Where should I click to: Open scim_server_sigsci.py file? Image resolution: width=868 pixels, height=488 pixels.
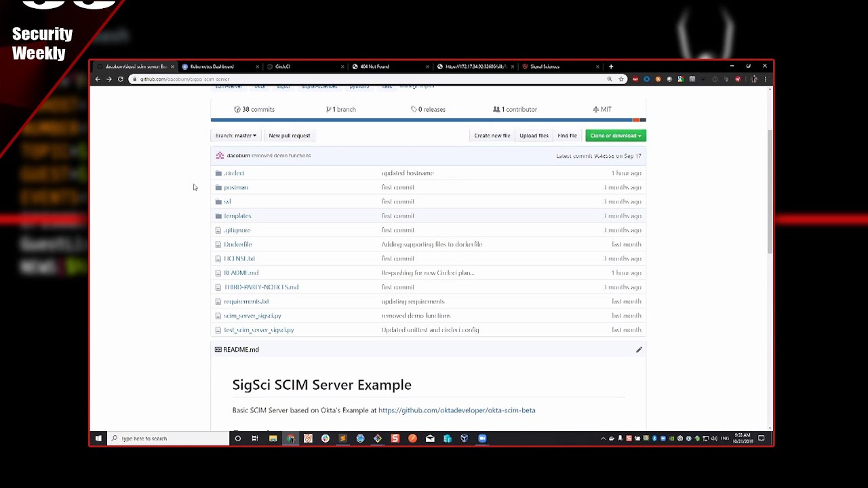coord(252,315)
